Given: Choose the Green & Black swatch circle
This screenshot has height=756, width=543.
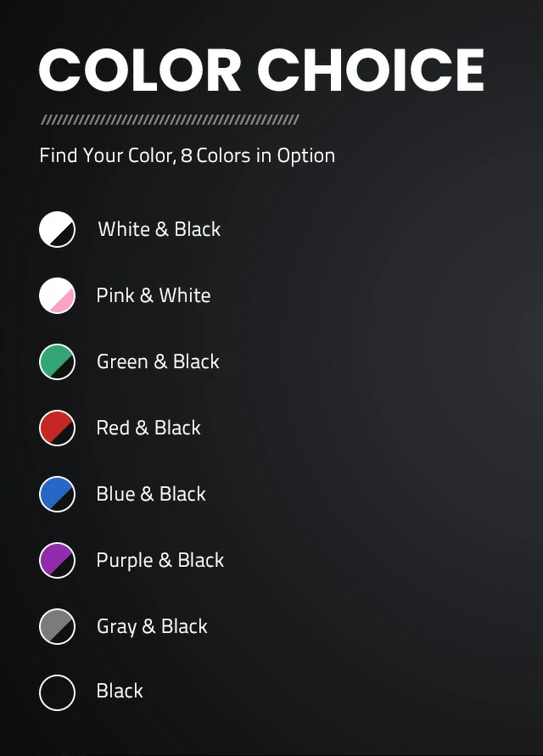Looking at the screenshot, I should [x=57, y=361].
